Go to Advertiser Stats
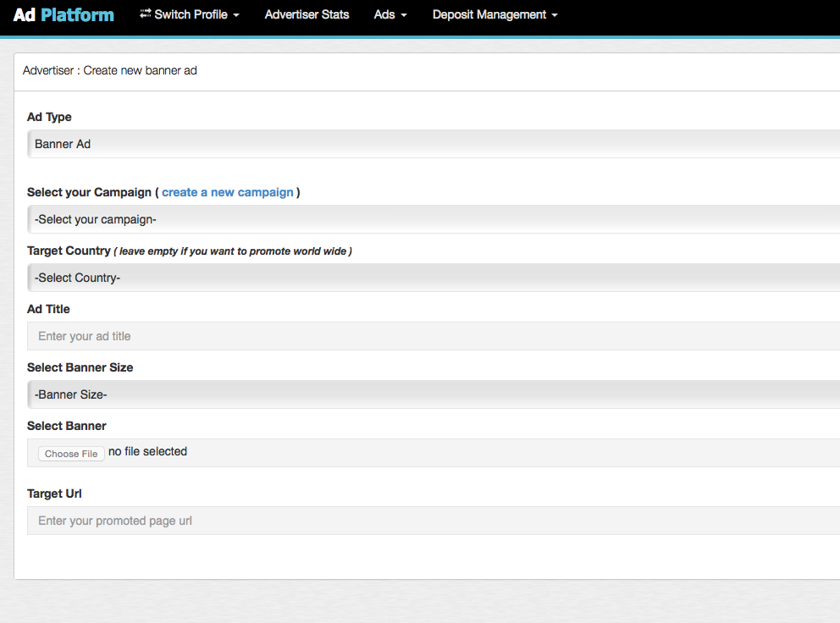840x623 pixels. [x=307, y=14]
